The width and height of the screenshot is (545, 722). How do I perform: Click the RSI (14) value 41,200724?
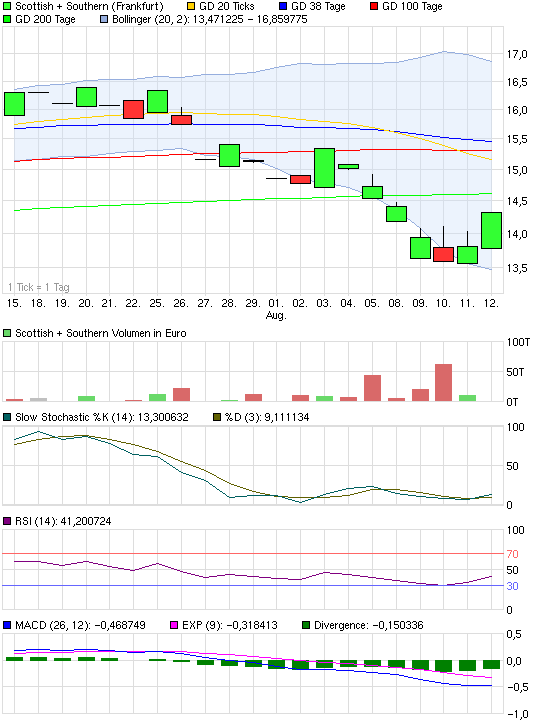pos(86,521)
